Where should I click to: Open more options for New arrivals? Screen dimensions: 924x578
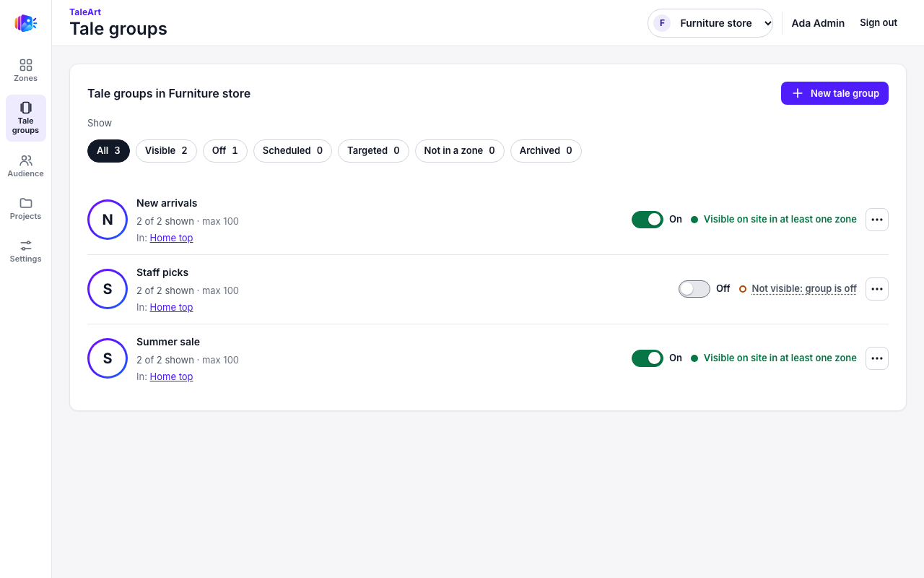[x=877, y=220]
